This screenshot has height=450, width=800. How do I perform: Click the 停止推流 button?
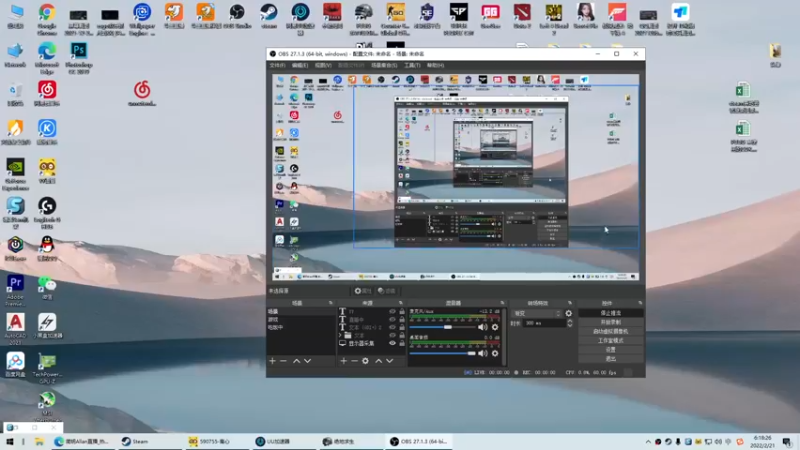[x=611, y=313]
